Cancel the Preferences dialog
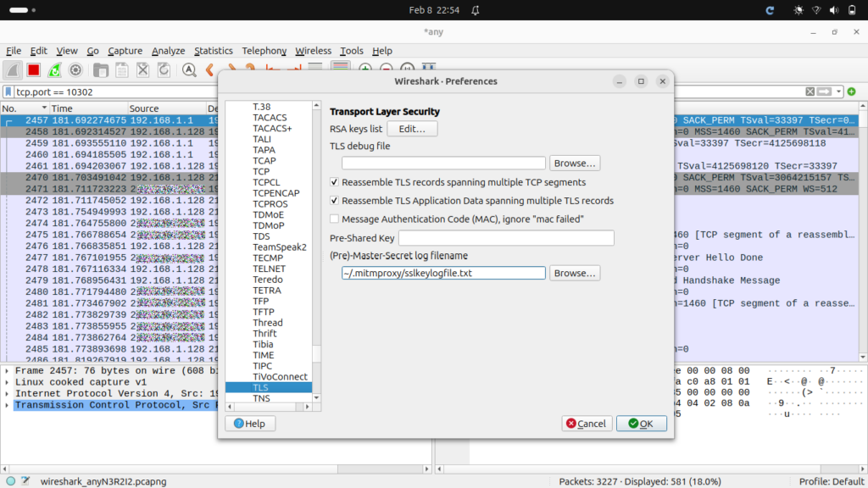Viewport: 868px width, 488px height. (587, 424)
